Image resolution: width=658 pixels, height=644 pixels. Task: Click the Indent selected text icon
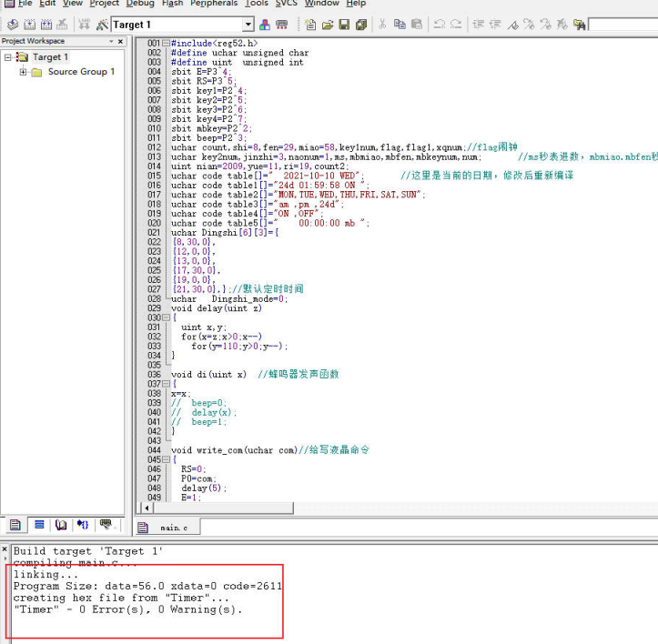tap(478, 24)
